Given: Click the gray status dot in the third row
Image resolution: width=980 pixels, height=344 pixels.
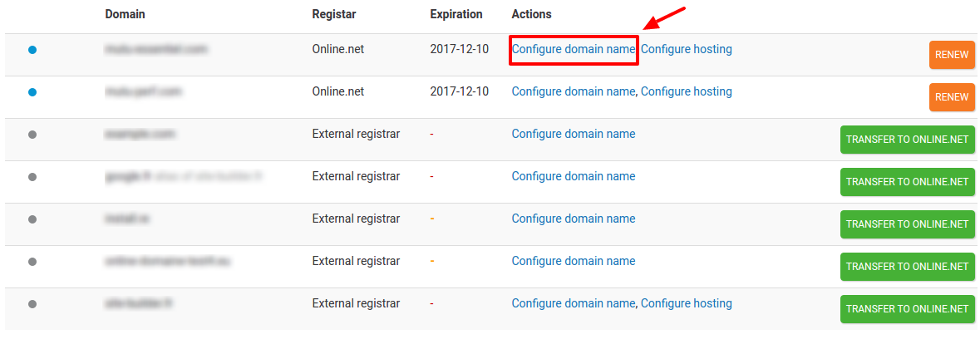Looking at the screenshot, I should [x=32, y=135].
